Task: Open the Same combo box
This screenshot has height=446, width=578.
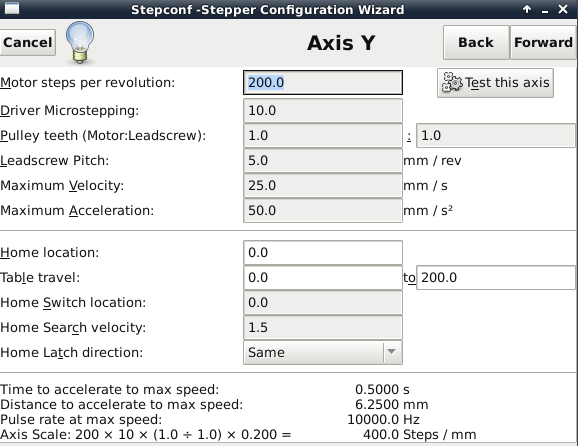Action: pyautogui.click(x=323, y=352)
